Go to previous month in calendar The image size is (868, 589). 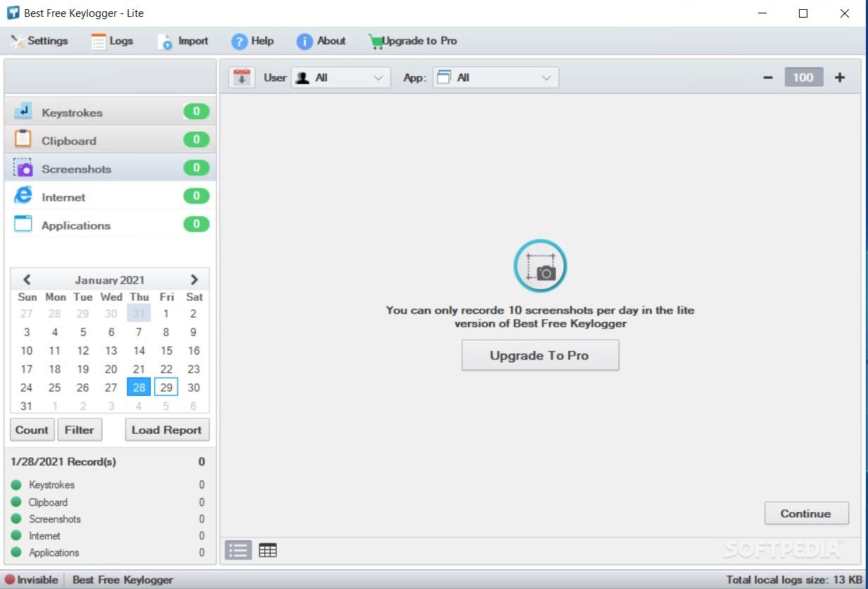coord(27,280)
